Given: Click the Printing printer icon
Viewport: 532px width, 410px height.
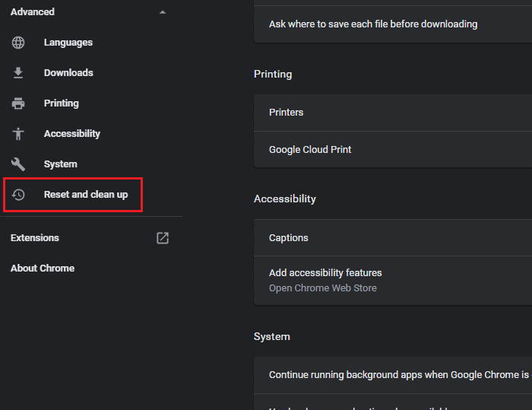Looking at the screenshot, I should (18, 103).
